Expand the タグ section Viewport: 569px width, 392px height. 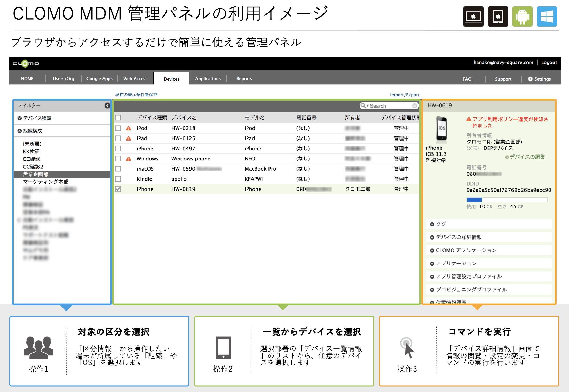coord(489,224)
